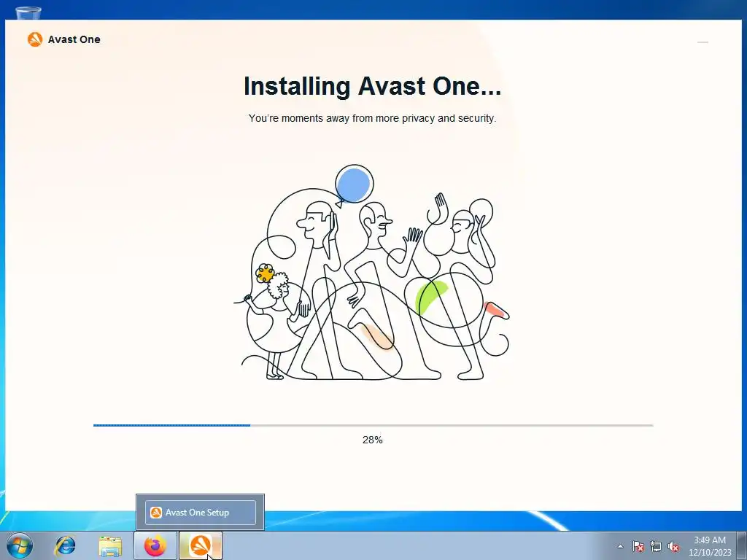The height and width of the screenshot is (560, 747).
Task: Open Windows Explorer from the taskbar
Action: [x=110, y=545]
